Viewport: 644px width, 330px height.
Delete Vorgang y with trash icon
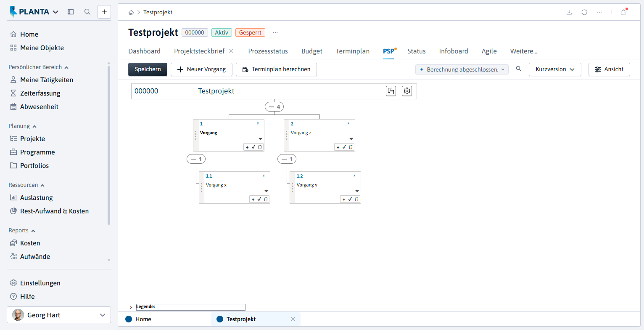coord(356,199)
